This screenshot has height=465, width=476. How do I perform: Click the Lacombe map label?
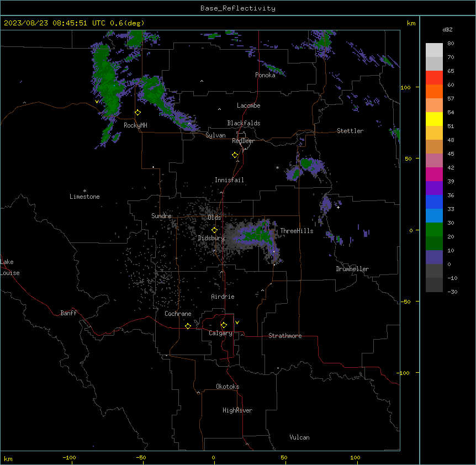coord(248,105)
